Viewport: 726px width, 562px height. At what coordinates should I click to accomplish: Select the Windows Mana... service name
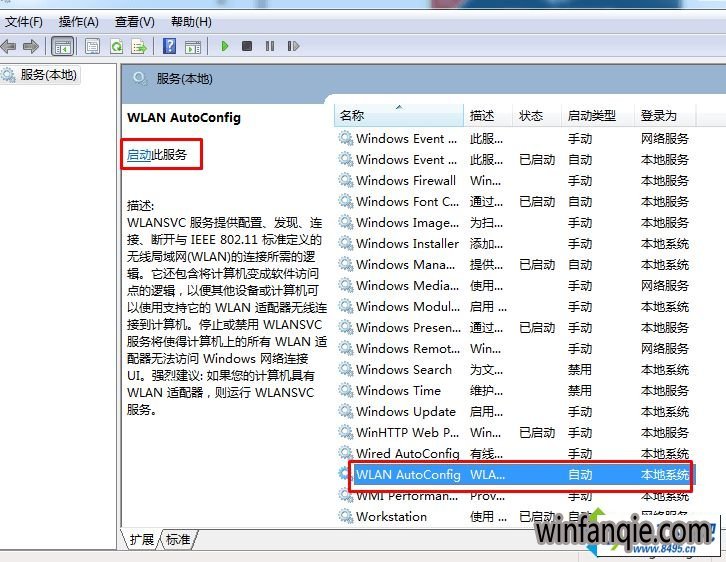pos(406,264)
